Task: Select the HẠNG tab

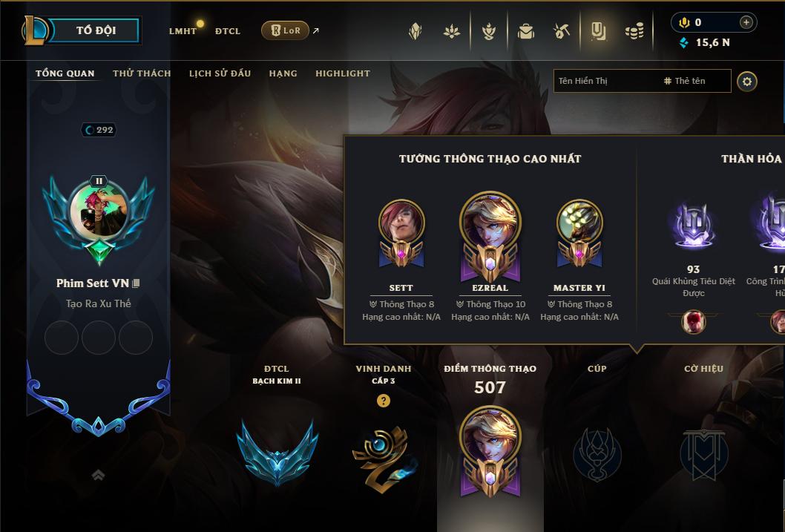Action: (283, 73)
